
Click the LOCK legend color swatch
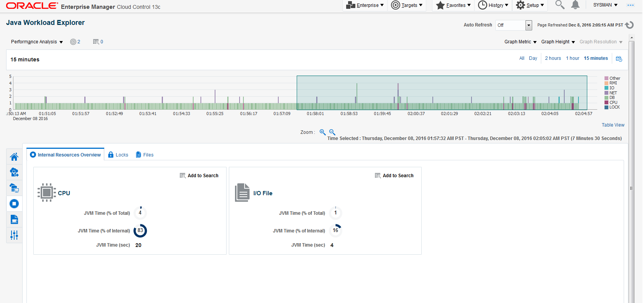point(606,107)
